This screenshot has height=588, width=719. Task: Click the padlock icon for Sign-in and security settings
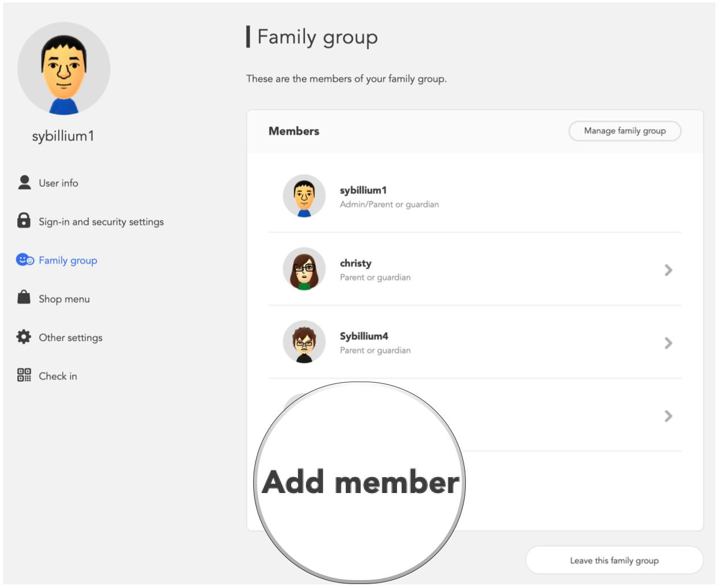click(23, 221)
